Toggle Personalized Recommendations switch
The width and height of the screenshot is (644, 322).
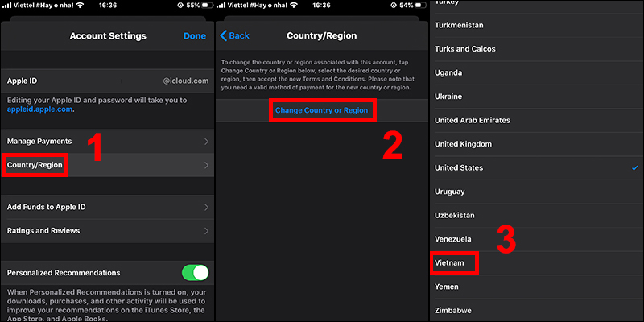(x=195, y=273)
